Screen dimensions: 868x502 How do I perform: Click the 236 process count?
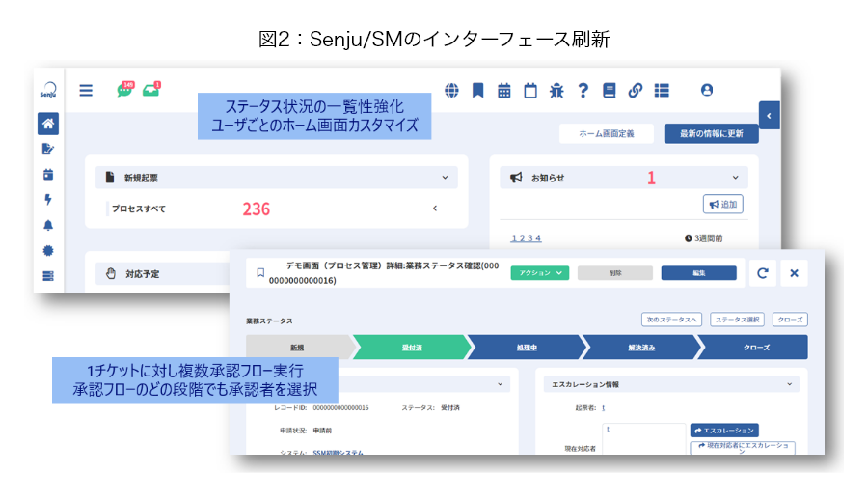(257, 209)
